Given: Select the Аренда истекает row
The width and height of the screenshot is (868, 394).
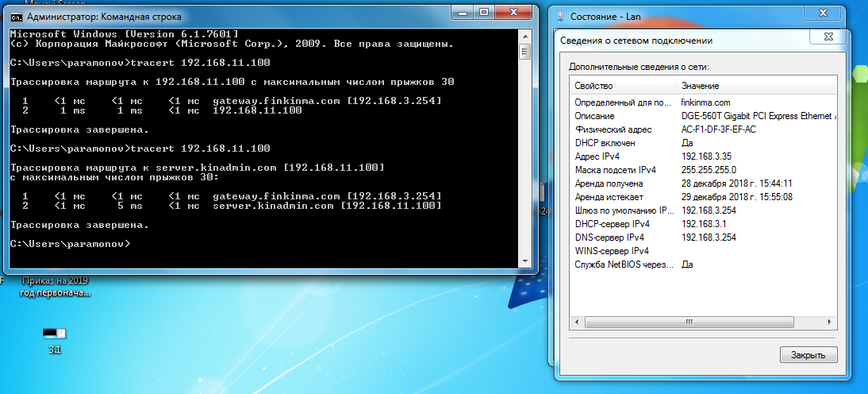Looking at the screenshot, I should [x=703, y=197].
